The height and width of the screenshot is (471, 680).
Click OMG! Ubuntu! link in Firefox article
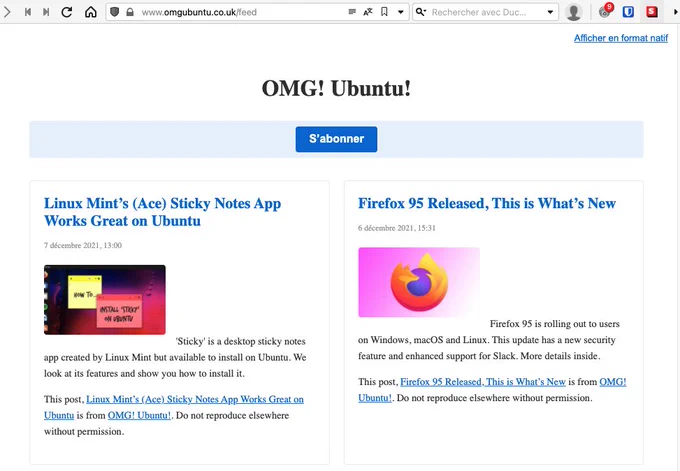[x=492, y=390]
